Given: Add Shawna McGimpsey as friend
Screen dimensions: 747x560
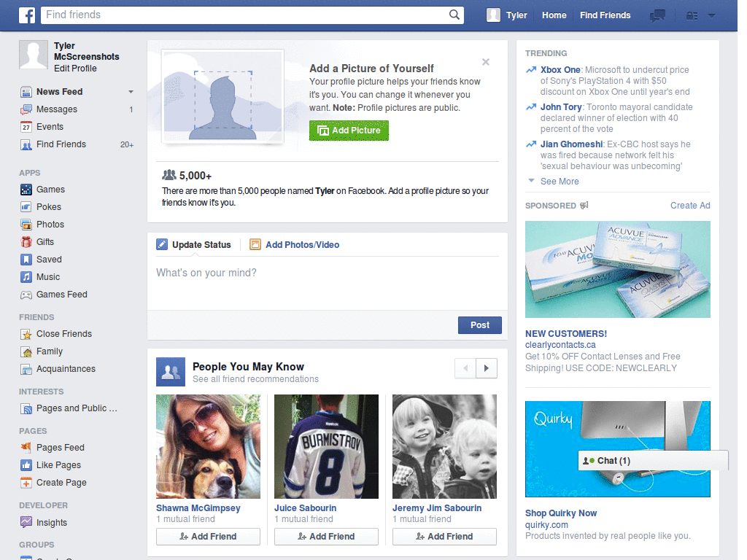Looking at the screenshot, I should [208, 537].
